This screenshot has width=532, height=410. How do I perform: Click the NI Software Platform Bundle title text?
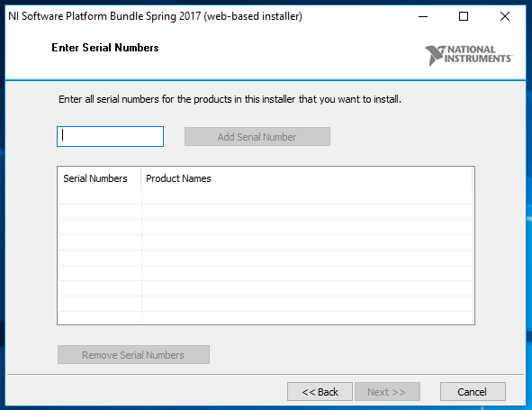coord(155,16)
